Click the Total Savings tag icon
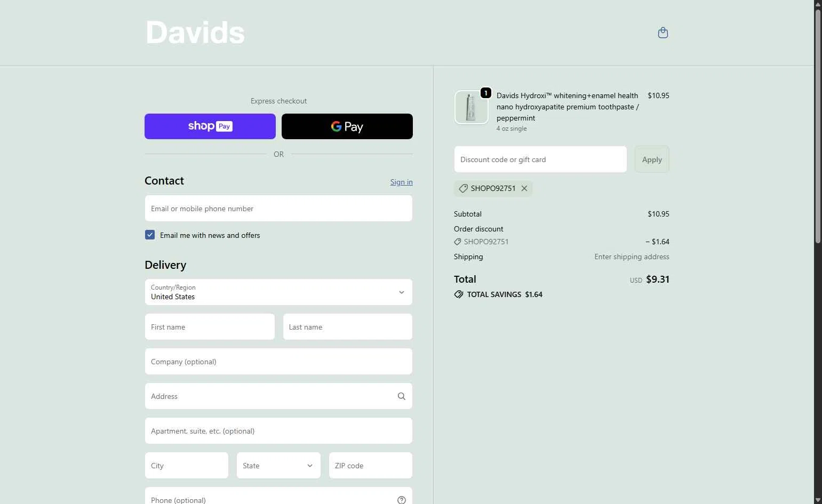822x504 pixels. point(459,294)
